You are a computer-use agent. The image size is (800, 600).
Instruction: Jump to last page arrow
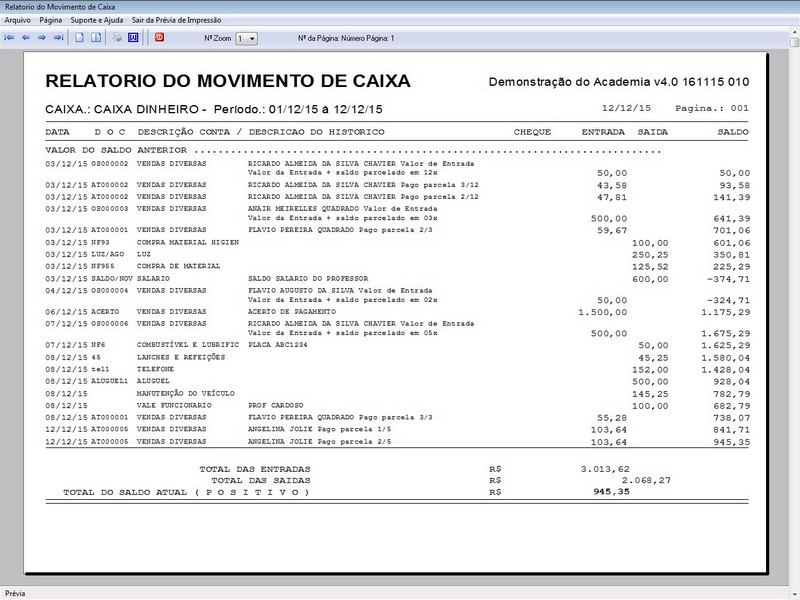59,38
